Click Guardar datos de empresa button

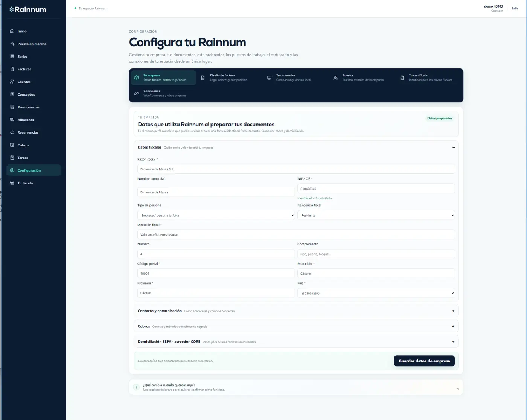[x=424, y=361]
